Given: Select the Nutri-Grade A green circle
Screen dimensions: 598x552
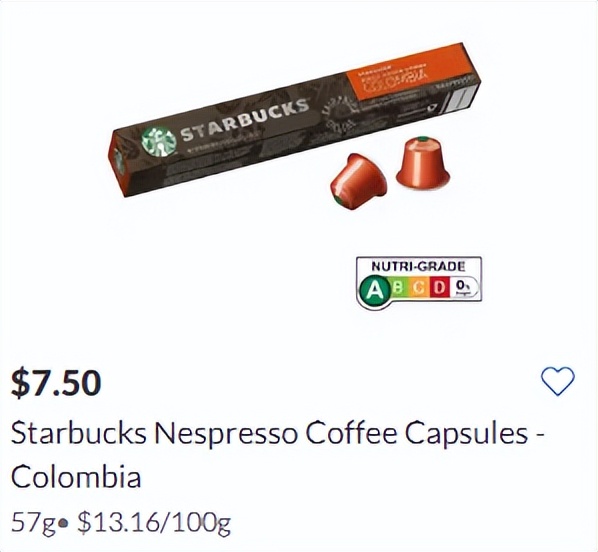Looking at the screenshot, I should (x=374, y=291).
